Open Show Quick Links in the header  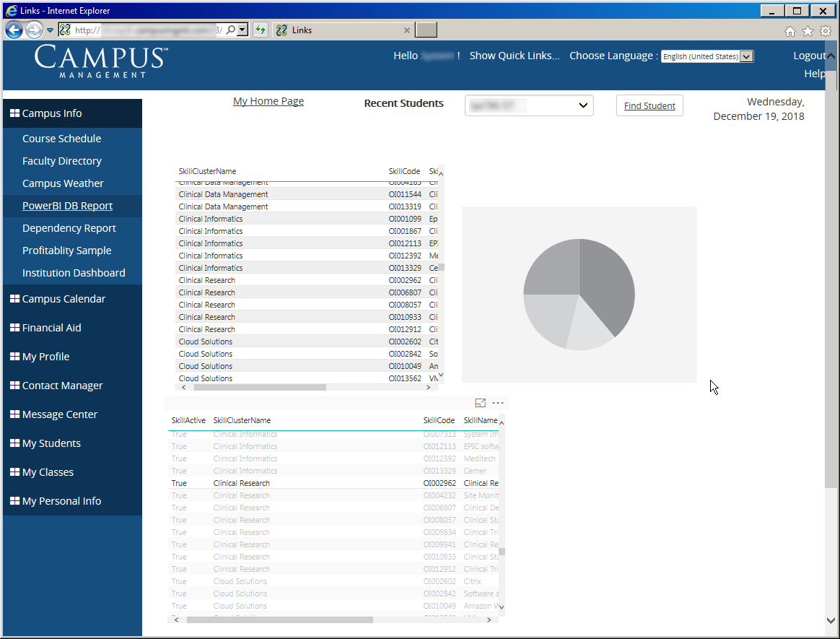point(514,56)
